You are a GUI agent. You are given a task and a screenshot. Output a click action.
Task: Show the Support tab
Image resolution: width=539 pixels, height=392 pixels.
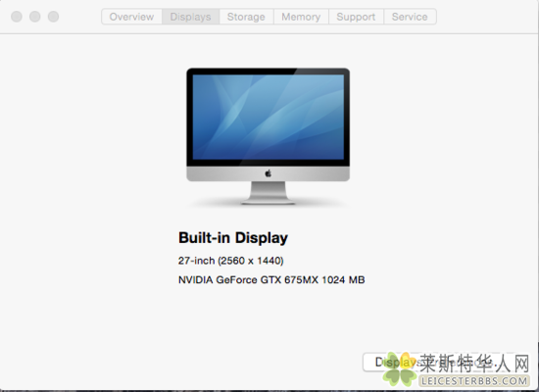(x=356, y=17)
